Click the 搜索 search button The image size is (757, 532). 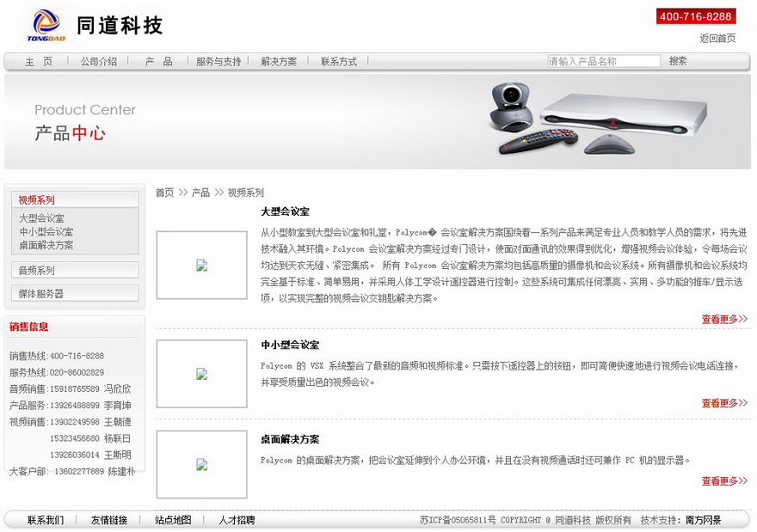(x=677, y=61)
